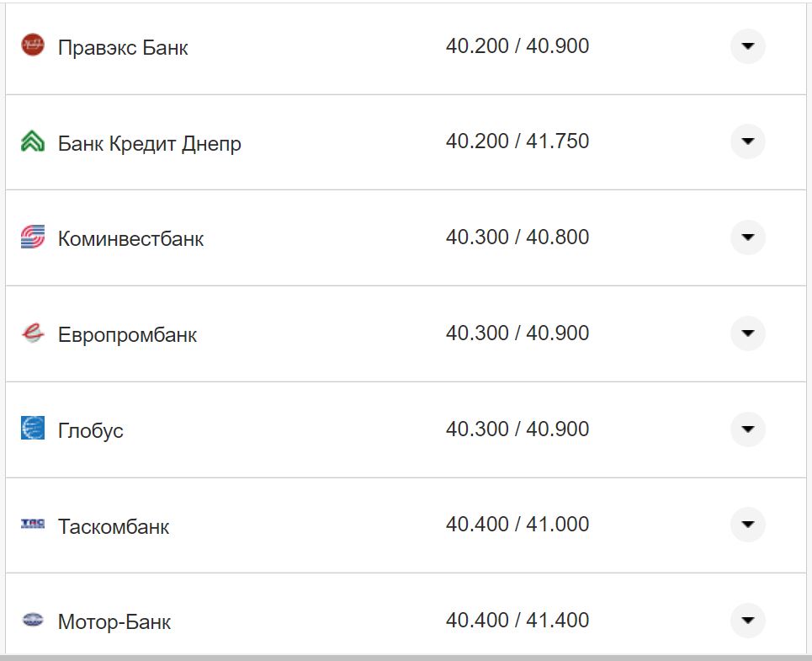Select the Глобус bank name
The height and width of the screenshot is (661, 812).
pos(90,430)
